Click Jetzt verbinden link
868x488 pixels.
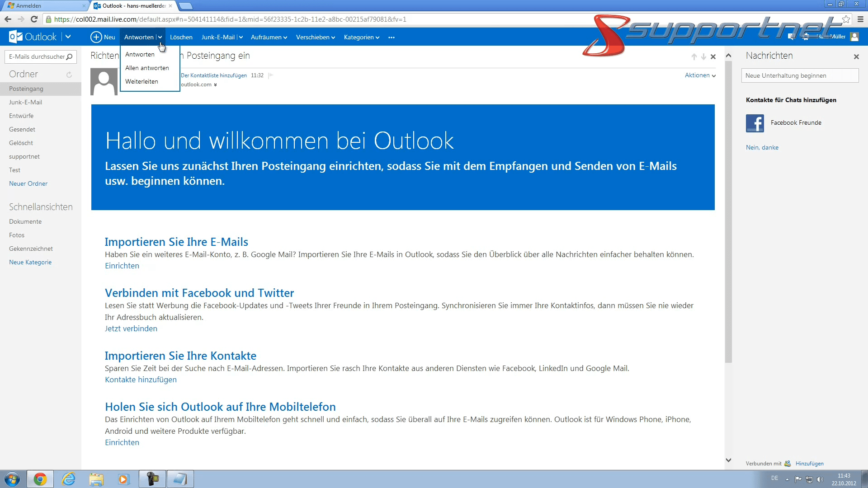tap(131, 328)
